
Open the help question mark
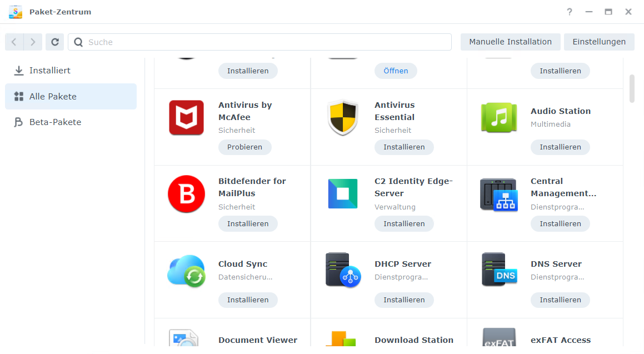(569, 11)
